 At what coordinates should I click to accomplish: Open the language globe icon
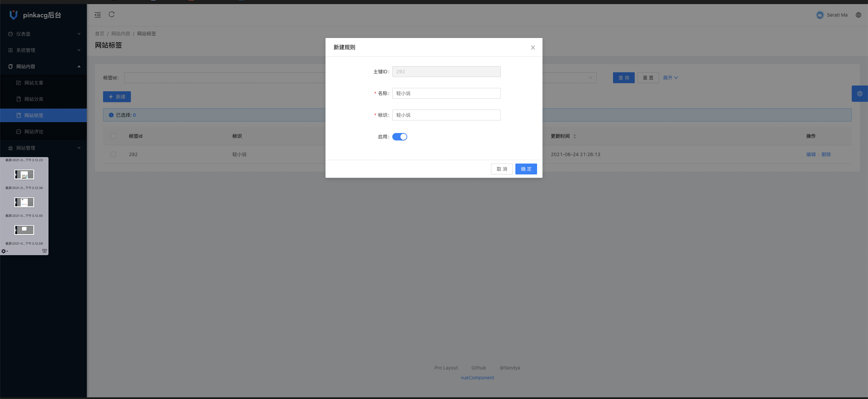pyautogui.click(x=858, y=15)
